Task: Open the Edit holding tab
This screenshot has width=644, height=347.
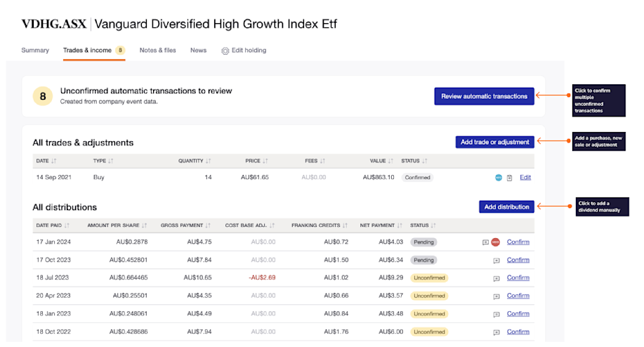Action: 244,50
